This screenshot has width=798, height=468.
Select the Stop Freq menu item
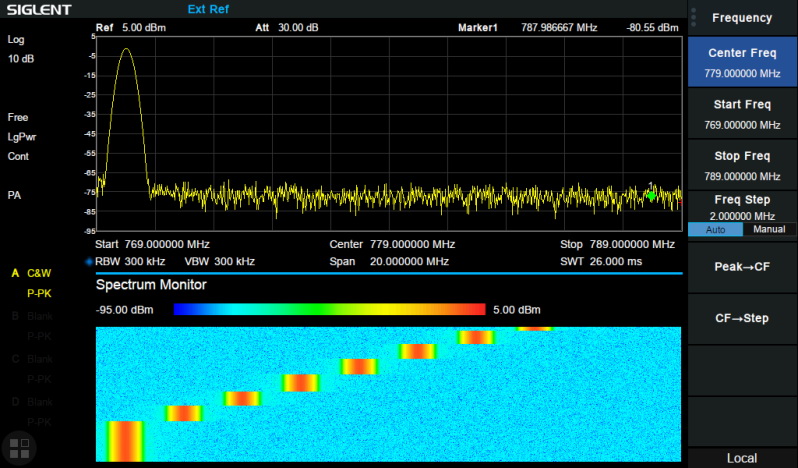(x=741, y=163)
